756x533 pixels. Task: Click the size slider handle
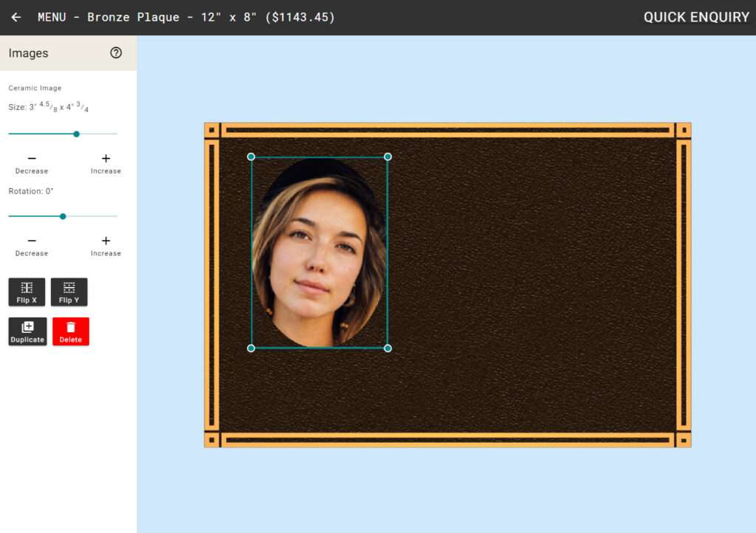tap(76, 134)
